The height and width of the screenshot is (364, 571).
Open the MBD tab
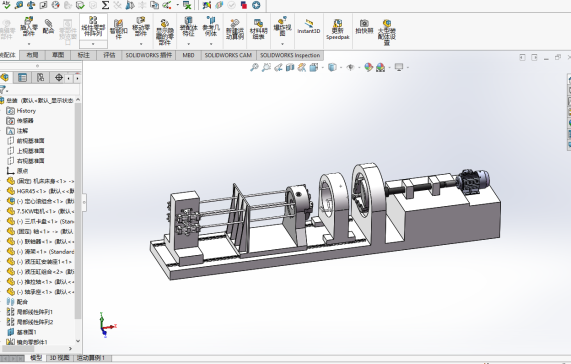coord(188,55)
